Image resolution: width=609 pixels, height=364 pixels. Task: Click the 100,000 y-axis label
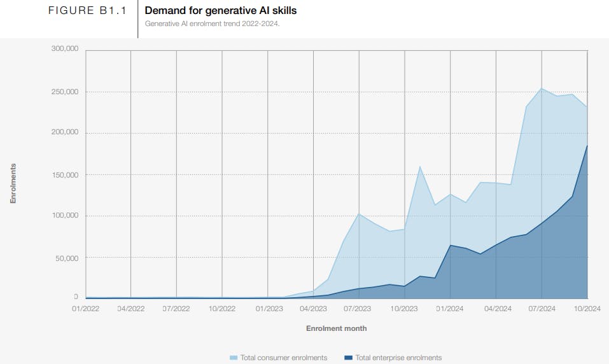65,215
